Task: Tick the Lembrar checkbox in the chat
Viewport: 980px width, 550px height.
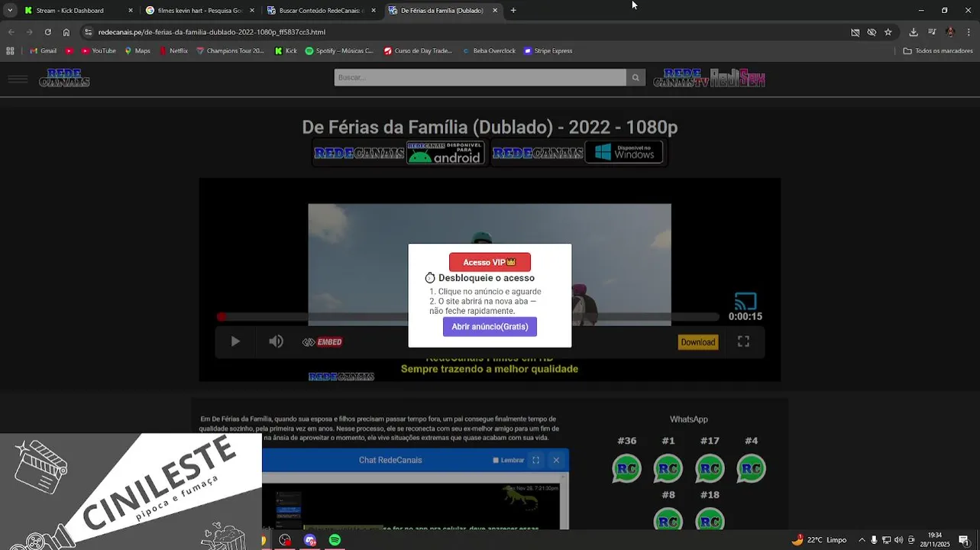Action: click(496, 460)
